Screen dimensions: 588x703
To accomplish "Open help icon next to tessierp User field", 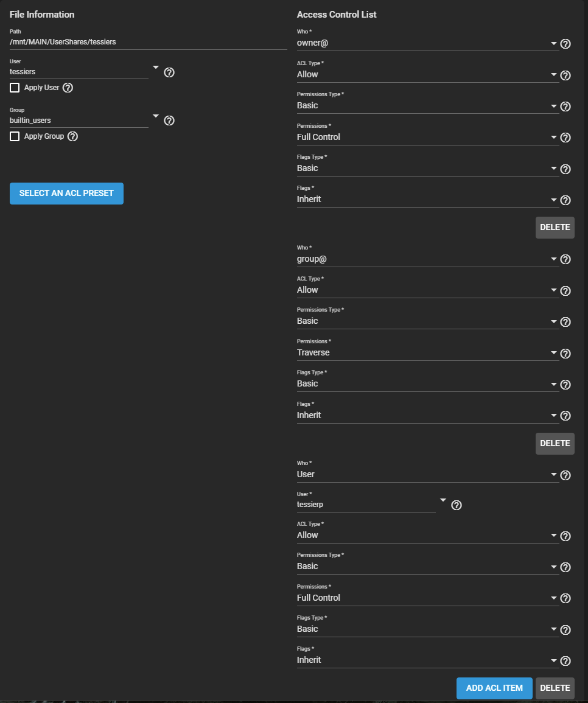I will pyautogui.click(x=457, y=505).
